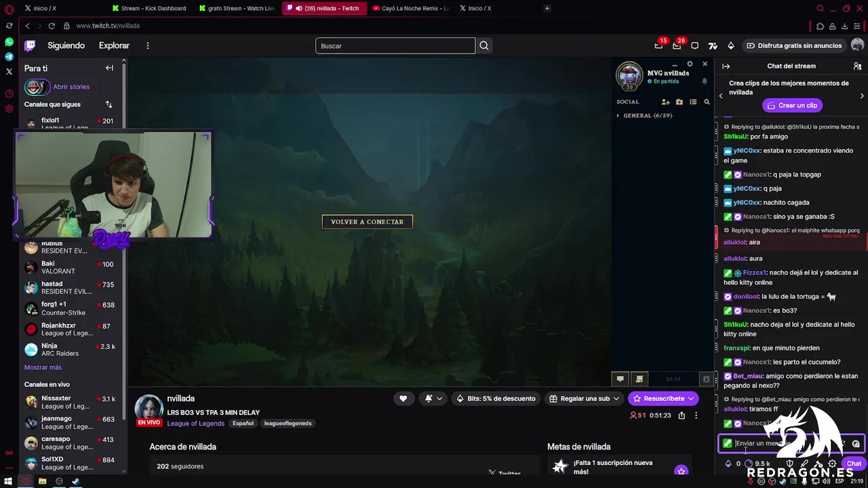Viewport: 868px width, 488px height.
Task: Click the VOLVER A CONECTAR button
Action: (367, 222)
